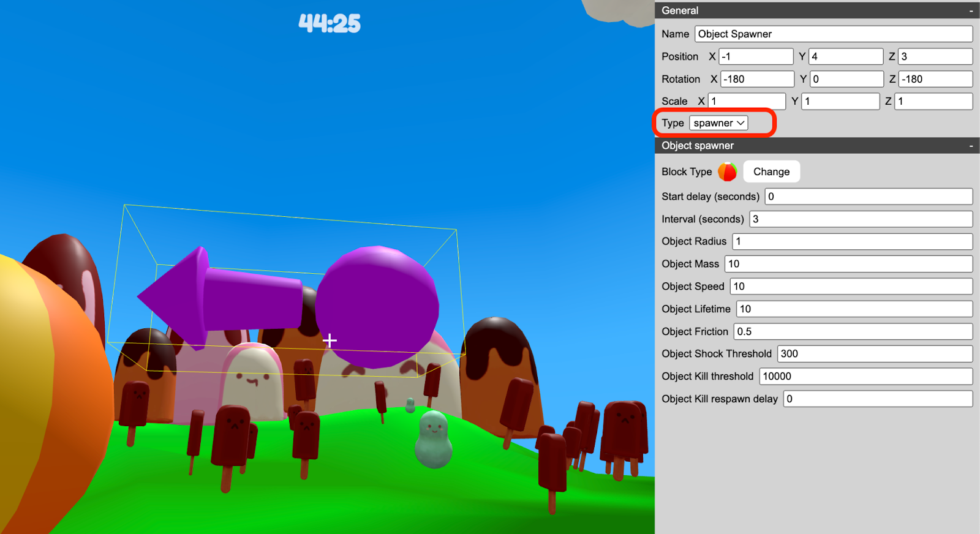Click the Change block type button

tap(771, 171)
